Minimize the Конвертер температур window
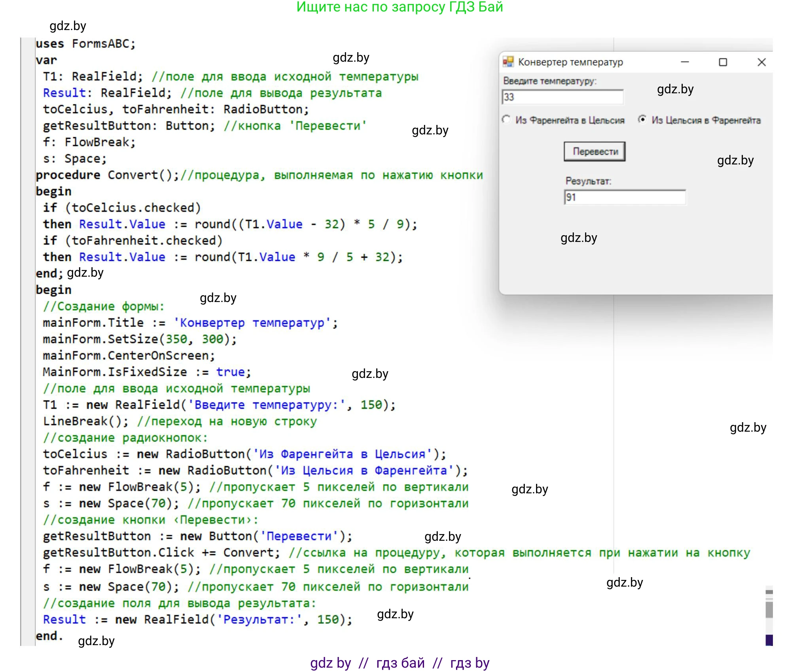This screenshot has width=801, height=672. [685, 62]
